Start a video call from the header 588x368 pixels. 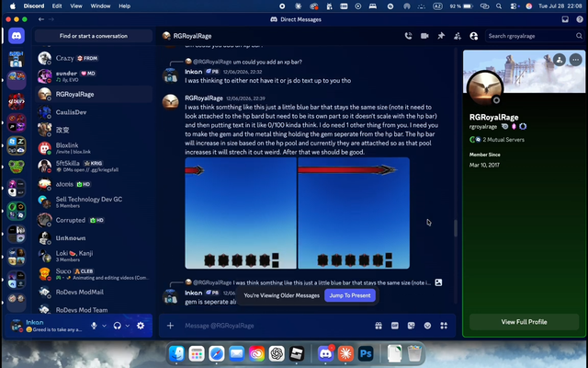424,36
